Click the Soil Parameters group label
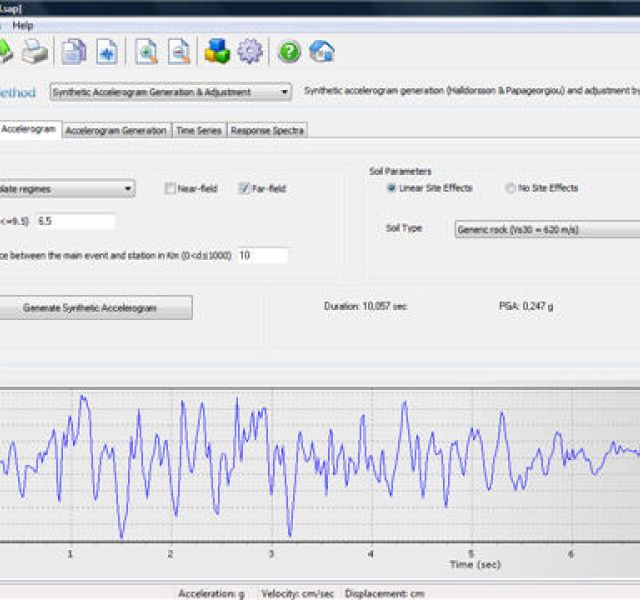This screenshot has width=640, height=600. [x=400, y=171]
